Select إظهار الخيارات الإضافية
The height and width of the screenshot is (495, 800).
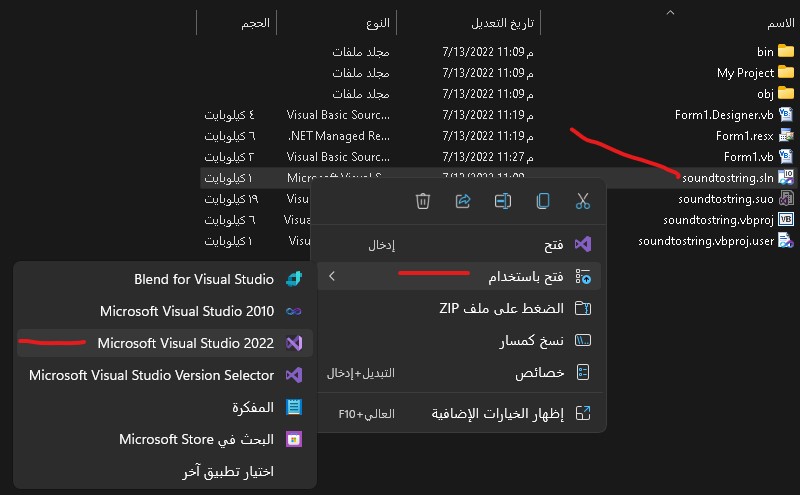(459, 413)
